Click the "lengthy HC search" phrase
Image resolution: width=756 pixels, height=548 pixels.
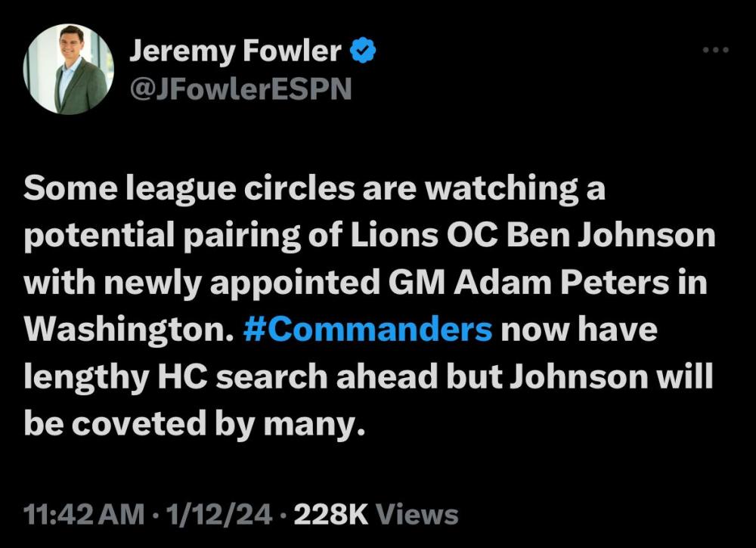point(169,376)
